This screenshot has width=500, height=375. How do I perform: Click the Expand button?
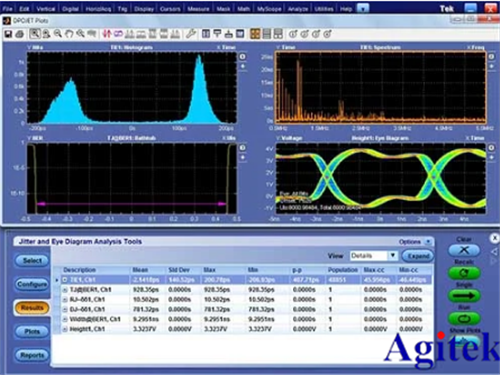click(418, 256)
